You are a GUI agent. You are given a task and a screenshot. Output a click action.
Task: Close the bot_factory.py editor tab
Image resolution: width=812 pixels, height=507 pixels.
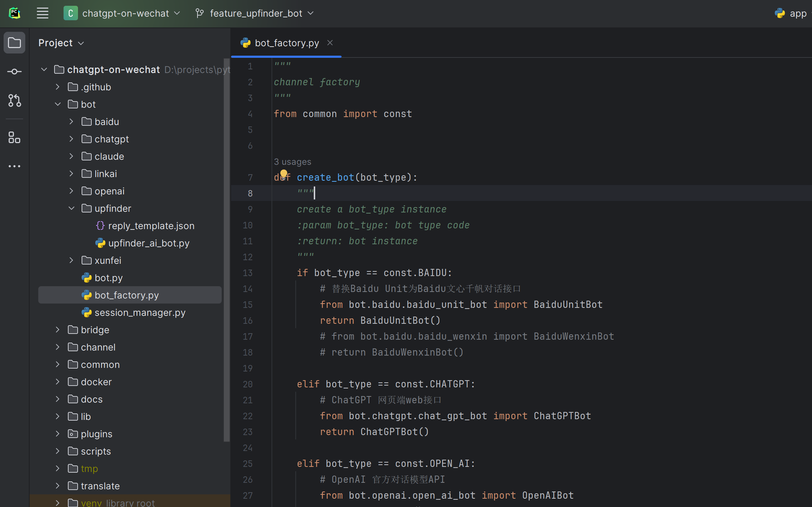(x=330, y=43)
